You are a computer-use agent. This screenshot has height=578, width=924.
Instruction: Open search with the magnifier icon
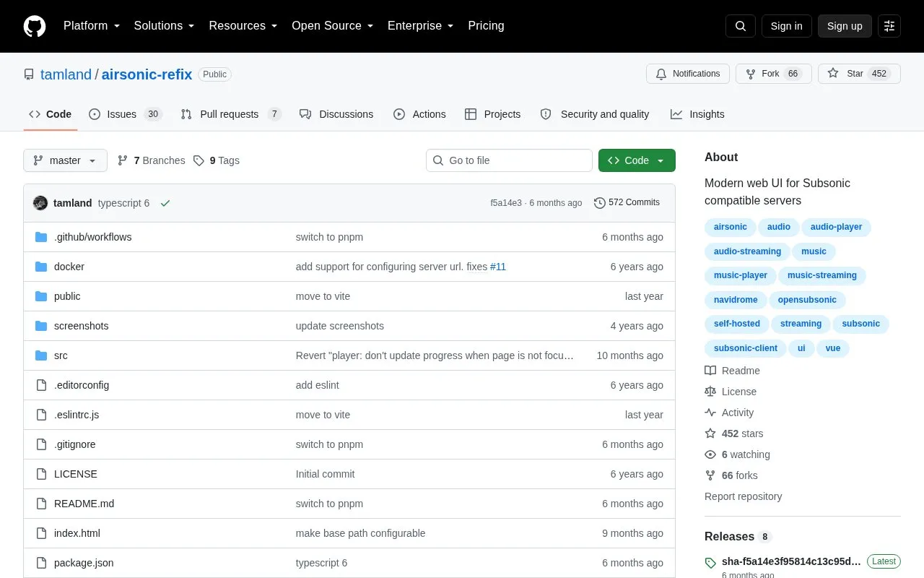[x=741, y=26]
